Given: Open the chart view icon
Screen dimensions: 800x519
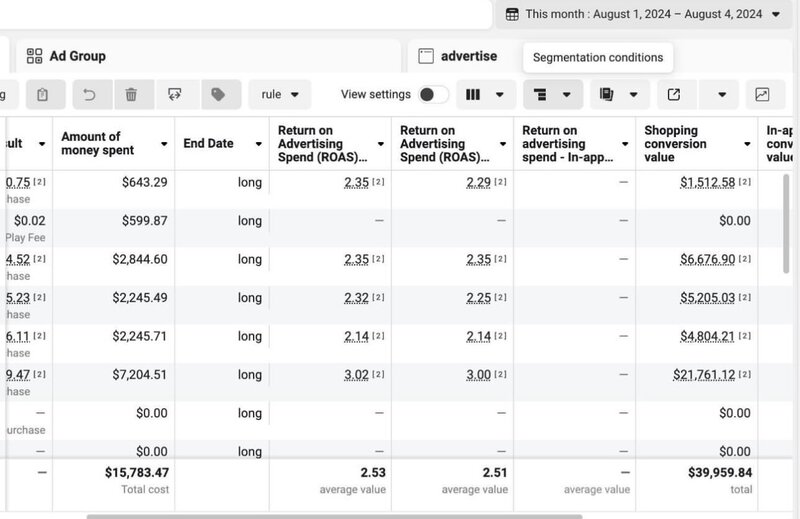Looking at the screenshot, I should (763, 95).
